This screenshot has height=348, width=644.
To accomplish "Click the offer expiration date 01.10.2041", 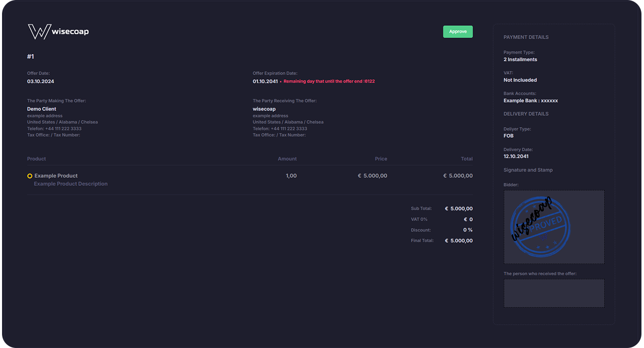I will [x=265, y=81].
